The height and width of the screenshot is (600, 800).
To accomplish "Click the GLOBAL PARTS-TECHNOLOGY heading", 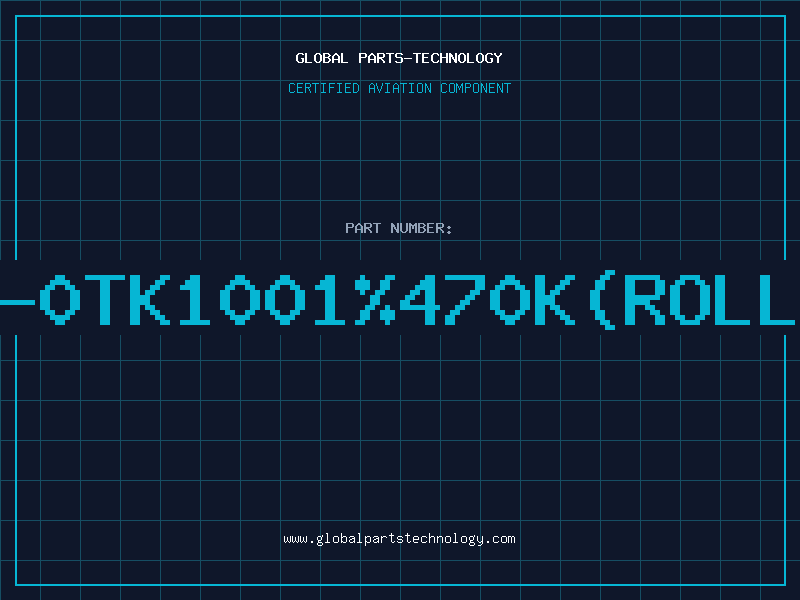I will coord(399,58).
